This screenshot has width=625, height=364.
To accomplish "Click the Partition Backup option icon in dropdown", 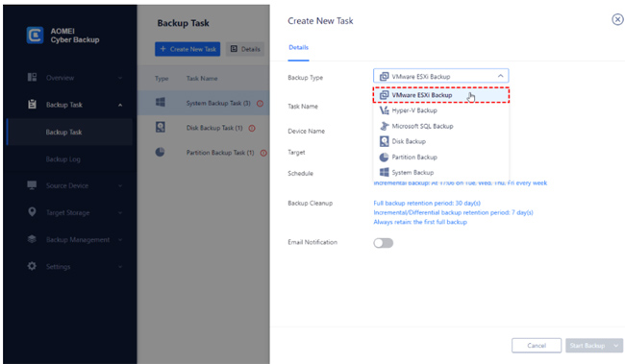I will pos(384,157).
